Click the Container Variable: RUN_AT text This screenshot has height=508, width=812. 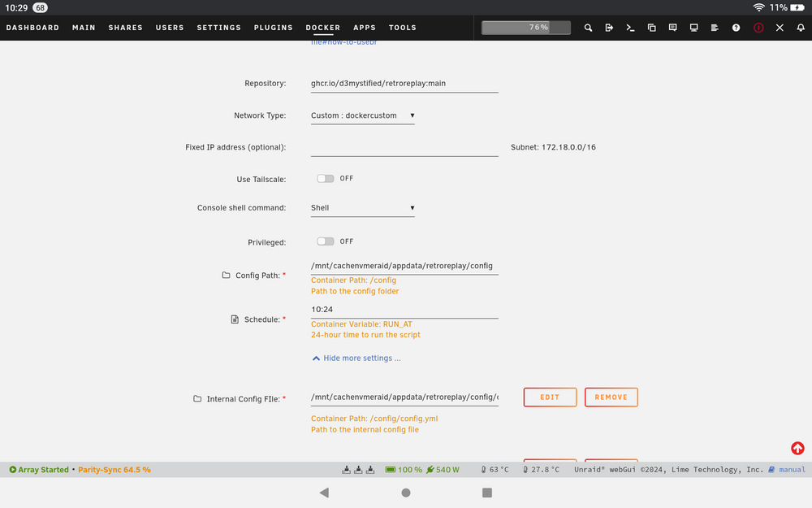361,324
